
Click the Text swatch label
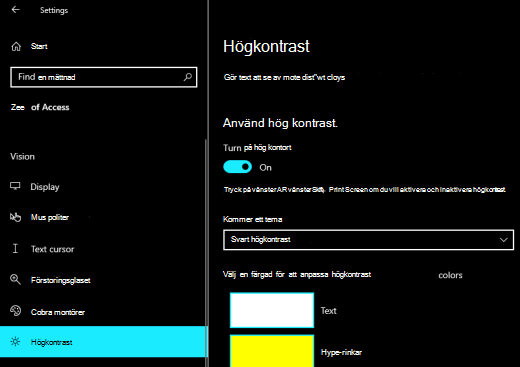pos(328,311)
